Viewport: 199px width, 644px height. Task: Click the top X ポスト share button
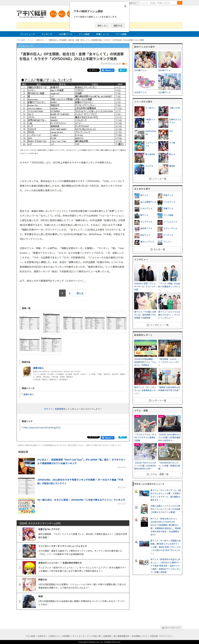pos(93,70)
